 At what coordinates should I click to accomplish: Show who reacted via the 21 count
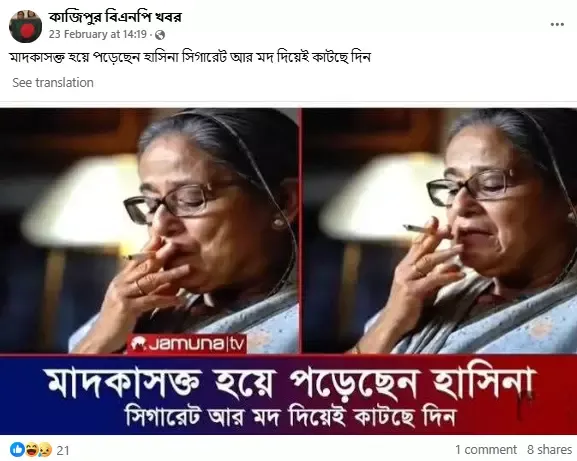click(63, 450)
